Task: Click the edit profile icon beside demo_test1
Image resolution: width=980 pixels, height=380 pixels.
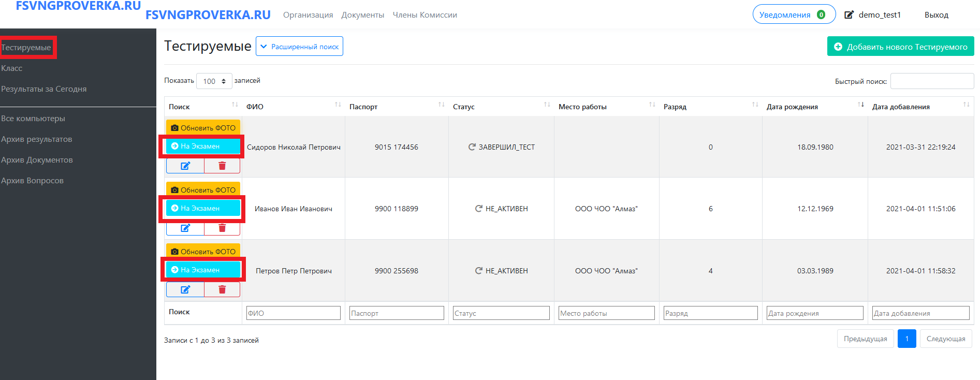Action: point(849,15)
